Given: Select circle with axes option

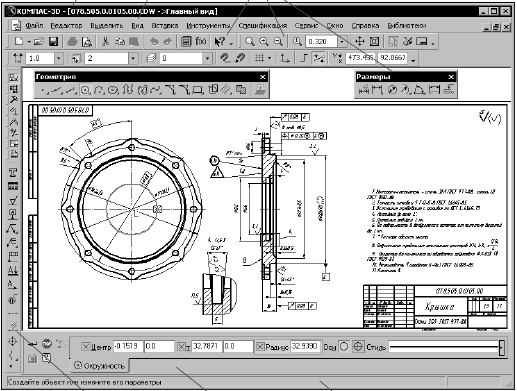Looking at the screenshot, I should coord(358,347).
